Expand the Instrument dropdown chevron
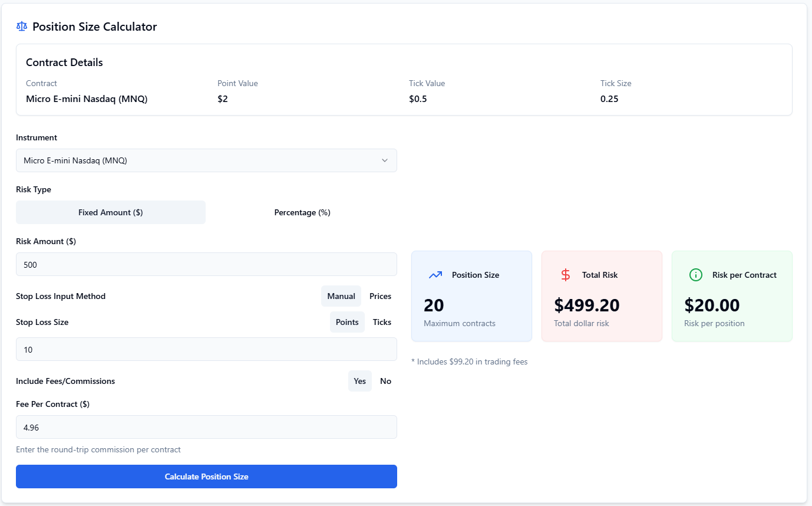This screenshot has width=812, height=506. click(x=385, y=160)
